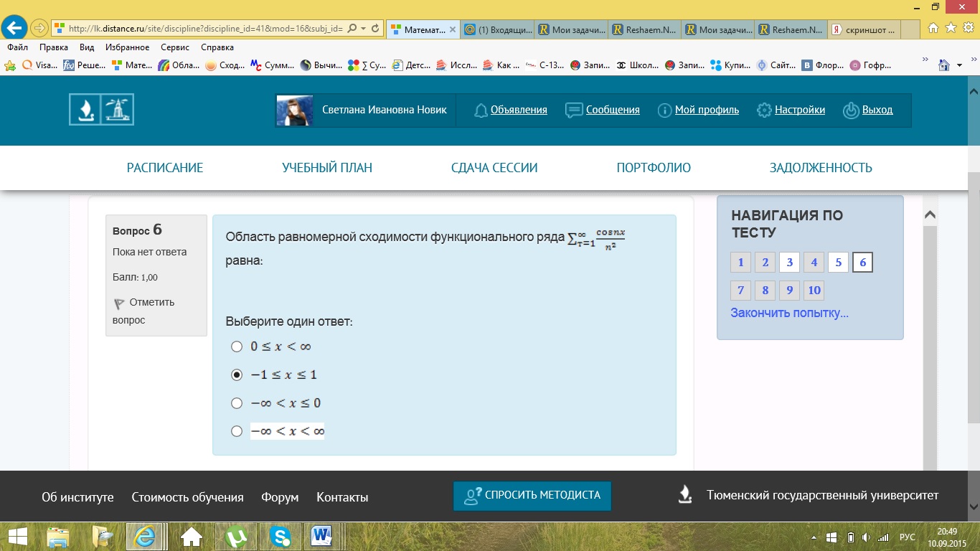The image size is (980, 551).
Task: Click the favorites star icon
Action: 951,28
